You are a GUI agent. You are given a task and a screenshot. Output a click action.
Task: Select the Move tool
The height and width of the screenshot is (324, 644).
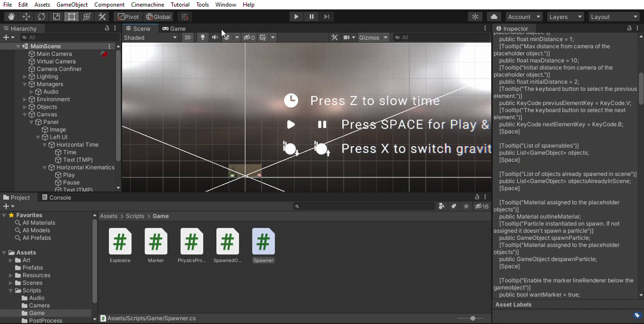click(26, 17)
